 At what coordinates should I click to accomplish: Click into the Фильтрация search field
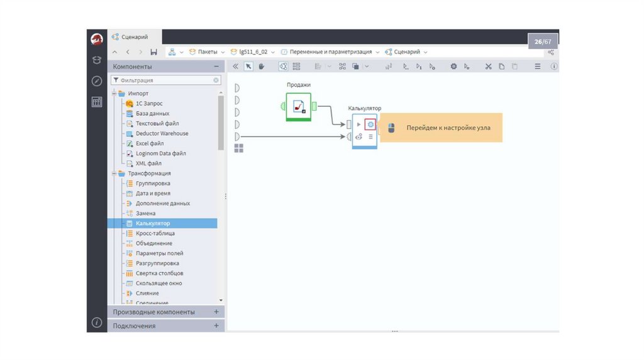pos(164,81)
